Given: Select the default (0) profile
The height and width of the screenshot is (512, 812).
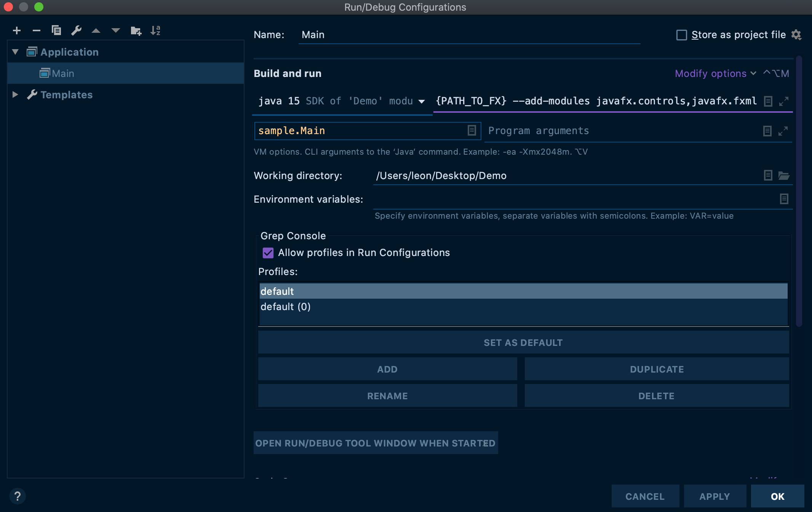Looking at the screenshot, I should pyautogui.click(x=285, y=307).
